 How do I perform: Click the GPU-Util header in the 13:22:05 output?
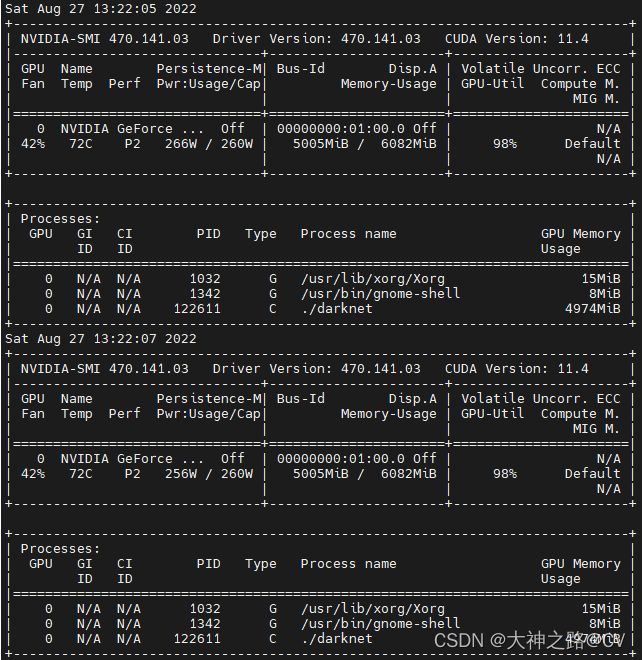click(493, 84)
